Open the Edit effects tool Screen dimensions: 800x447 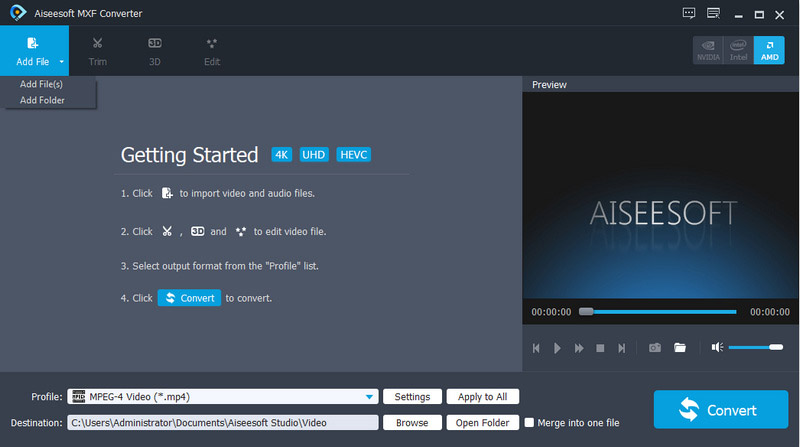(x=212, y=52)
